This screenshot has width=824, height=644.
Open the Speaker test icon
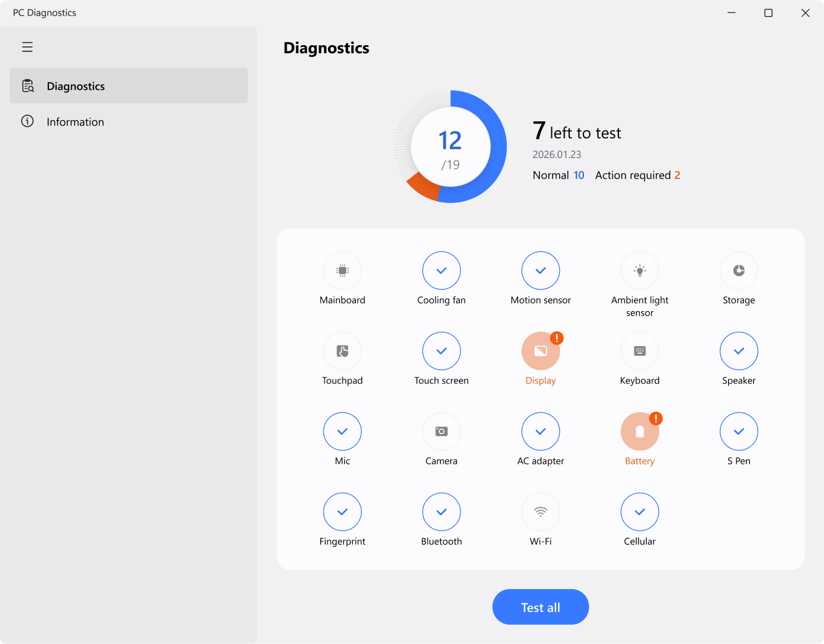point(739,351)
